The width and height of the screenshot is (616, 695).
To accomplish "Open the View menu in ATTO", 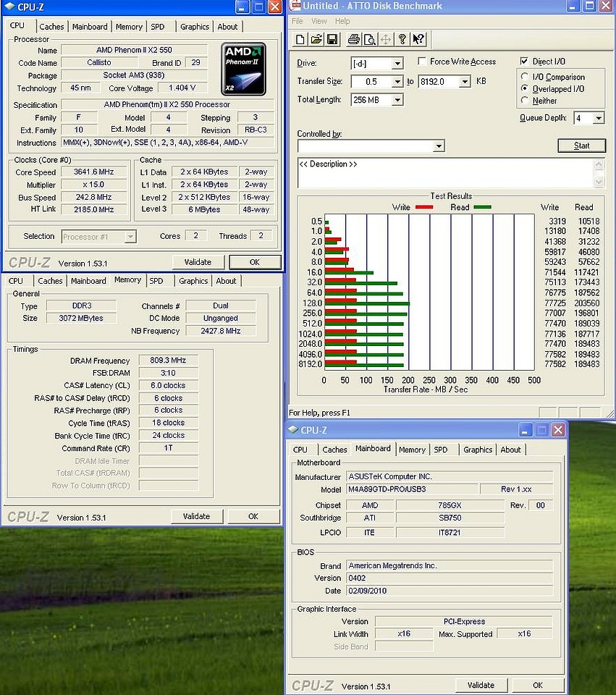I will pyautogui.click(x=318, y=21).
